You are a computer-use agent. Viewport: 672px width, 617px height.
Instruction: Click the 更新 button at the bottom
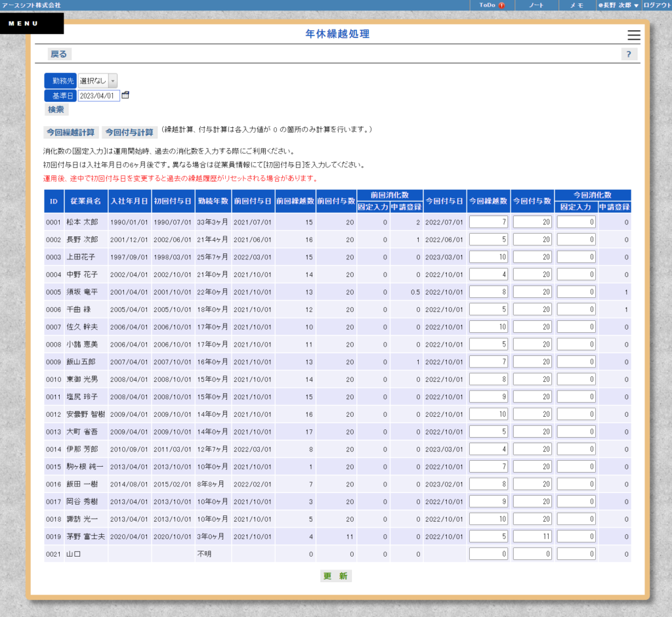coord(335,576)
